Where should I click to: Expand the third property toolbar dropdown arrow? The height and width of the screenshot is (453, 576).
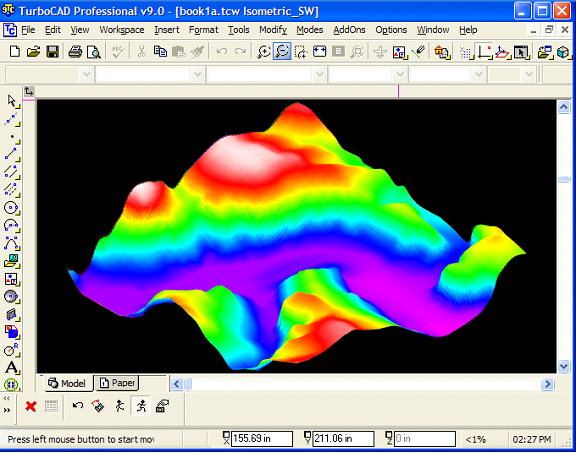pyautogui.click(x=319, y=75)
